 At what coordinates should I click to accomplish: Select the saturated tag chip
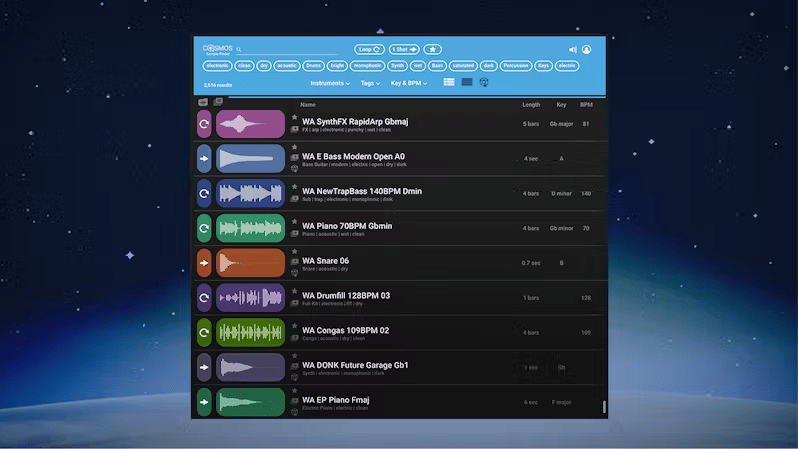click(463, 66)
